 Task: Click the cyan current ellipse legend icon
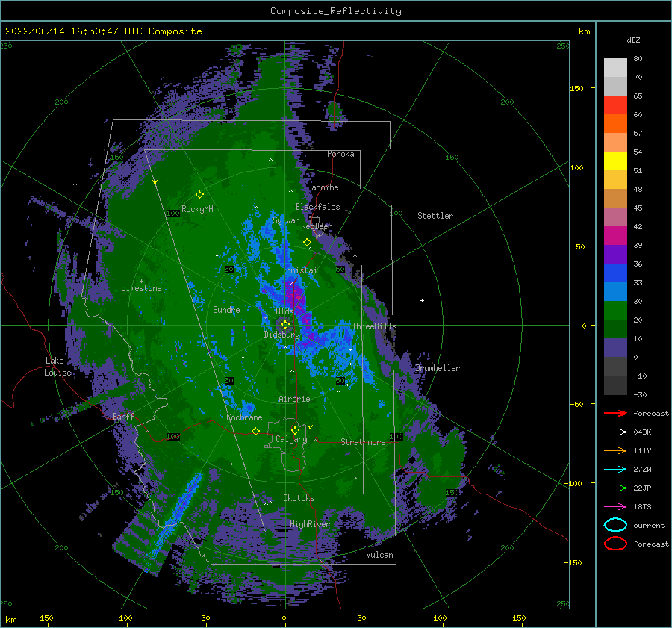coord(615,525)
